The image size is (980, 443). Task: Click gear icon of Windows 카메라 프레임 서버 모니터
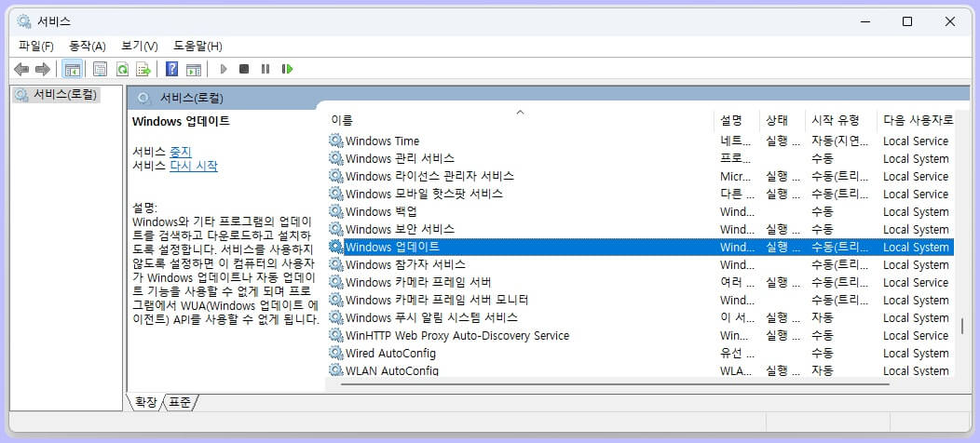tap(336, 300)
